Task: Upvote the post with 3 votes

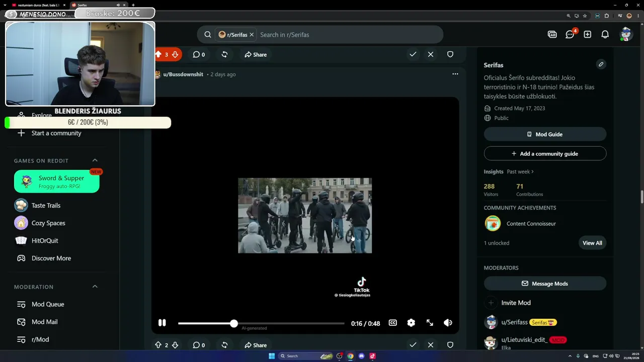Action: click(x=158, y=54)
